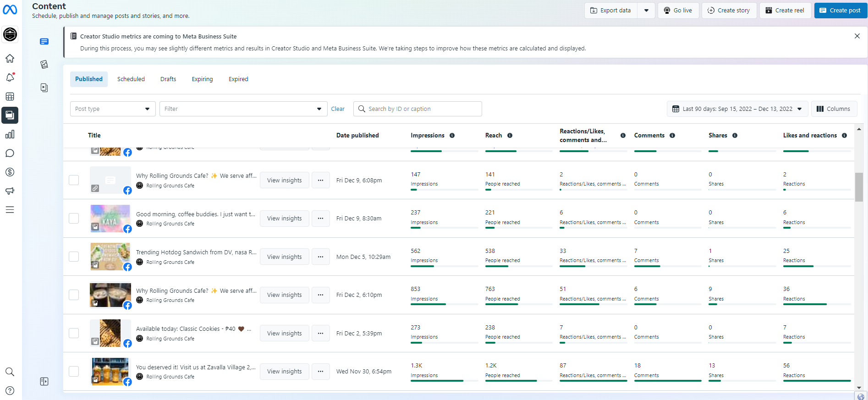Expand the Last 90 days date range picker
Image resolution: width=868 pixels, height=400 pixels.
[x=737, y=109]
